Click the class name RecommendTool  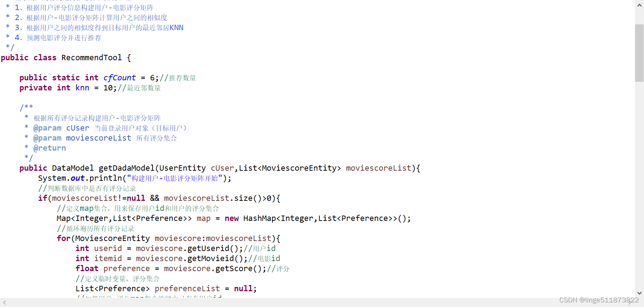coord(92,58)
